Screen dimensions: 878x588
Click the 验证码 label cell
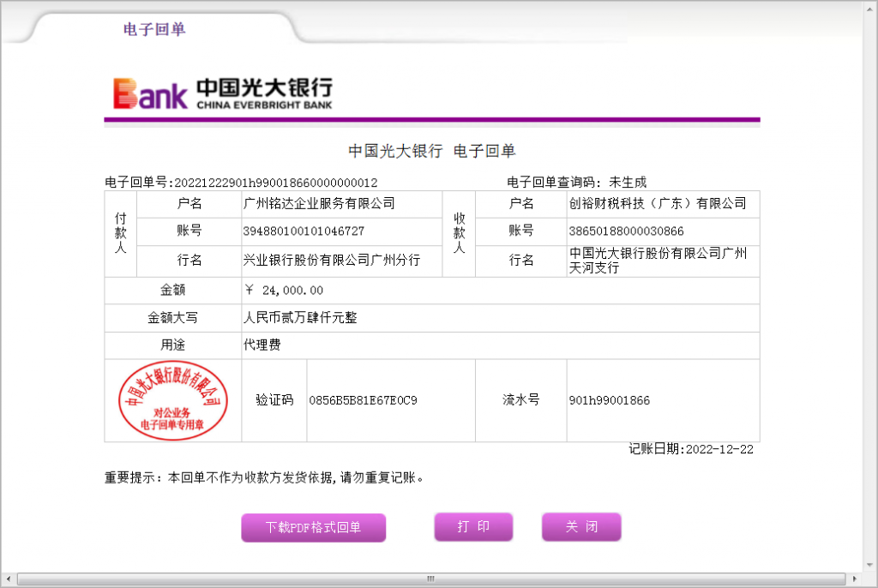(x=274, y=400)
